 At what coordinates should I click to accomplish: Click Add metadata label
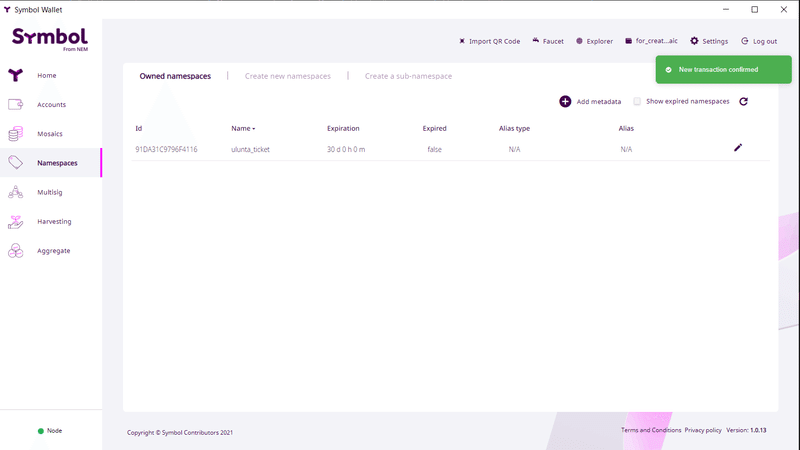(x=598, y=102)
